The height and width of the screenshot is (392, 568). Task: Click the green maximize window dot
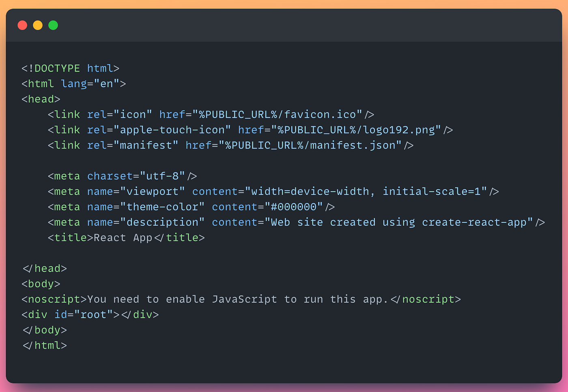53,25
